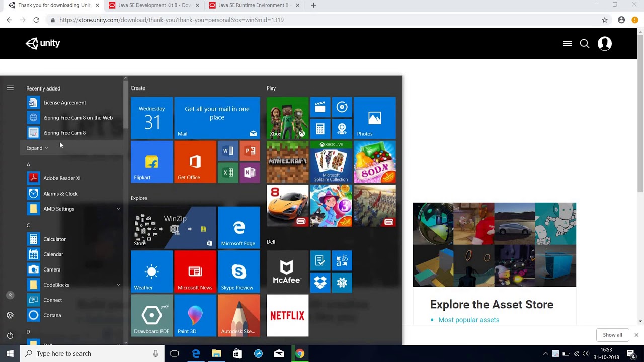The image size is (644, 362).
Task: Open the Asset Store preview image
Action: 495,245
